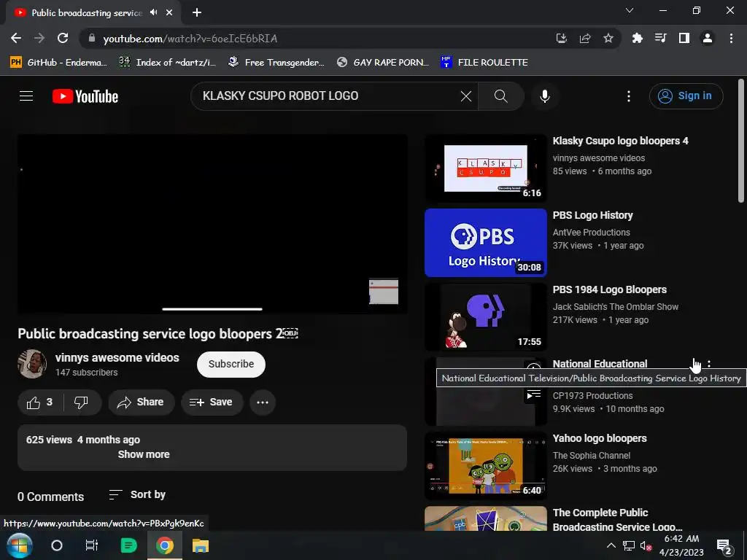Bookmark this tab with the star

pyautogui.click(x=608, y=38)
